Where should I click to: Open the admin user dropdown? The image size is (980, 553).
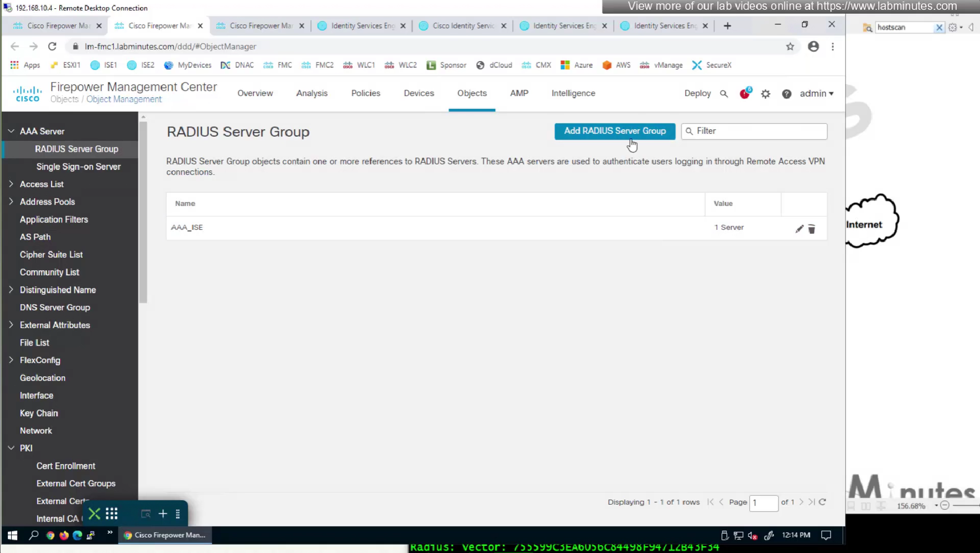tap(816, 93)
